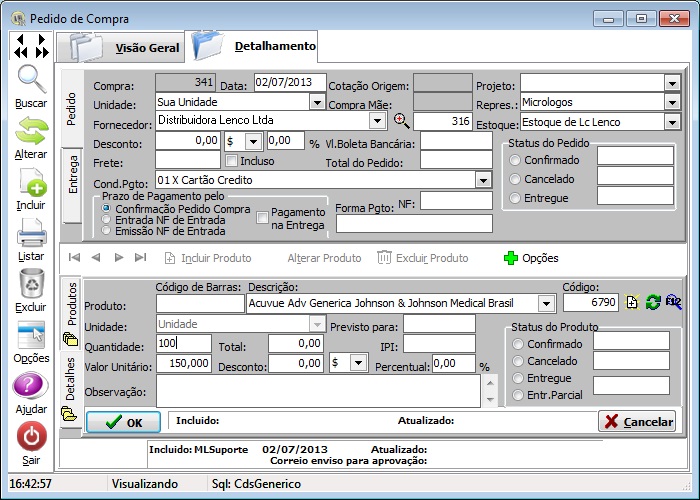
Task: Open the Ajudar help icon
Action: (31, 386)
